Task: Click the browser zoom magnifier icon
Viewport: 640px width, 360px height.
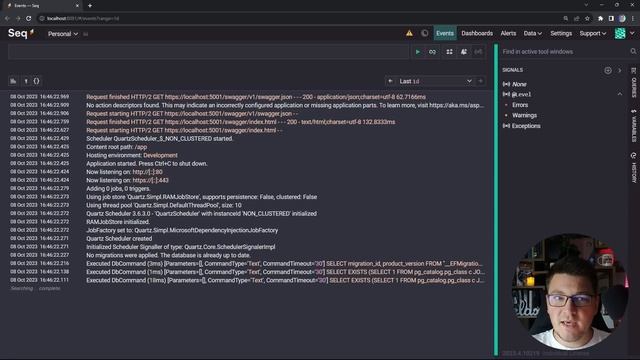Action: tap(566, 18)
